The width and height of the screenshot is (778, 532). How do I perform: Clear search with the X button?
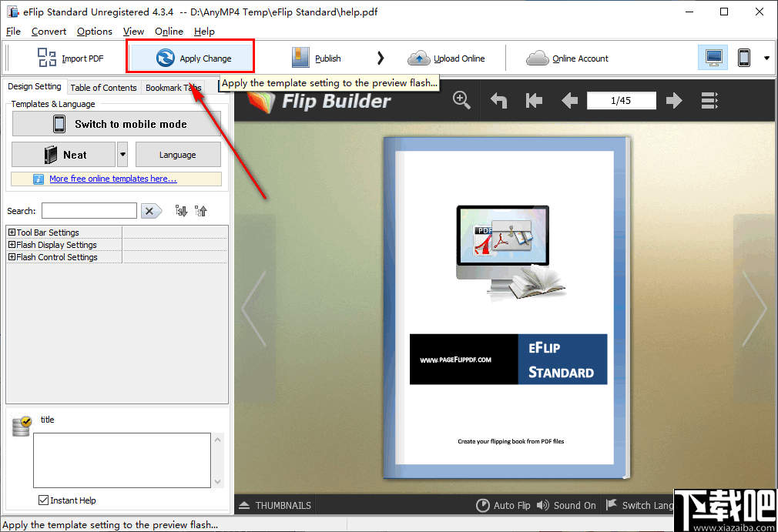click(x=151, y=211)
